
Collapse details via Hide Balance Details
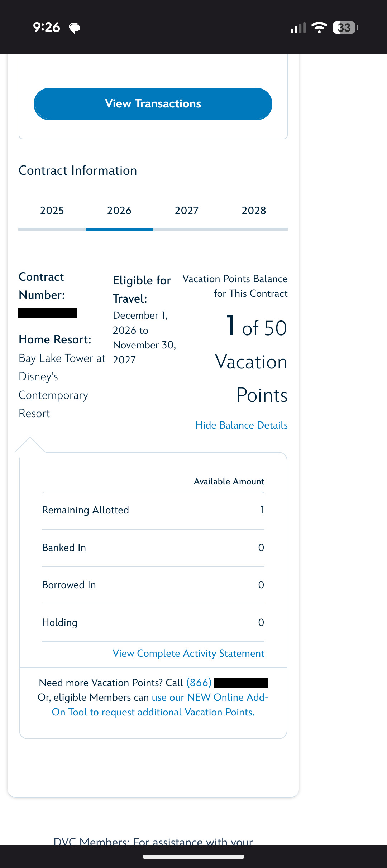click(242, 425)
